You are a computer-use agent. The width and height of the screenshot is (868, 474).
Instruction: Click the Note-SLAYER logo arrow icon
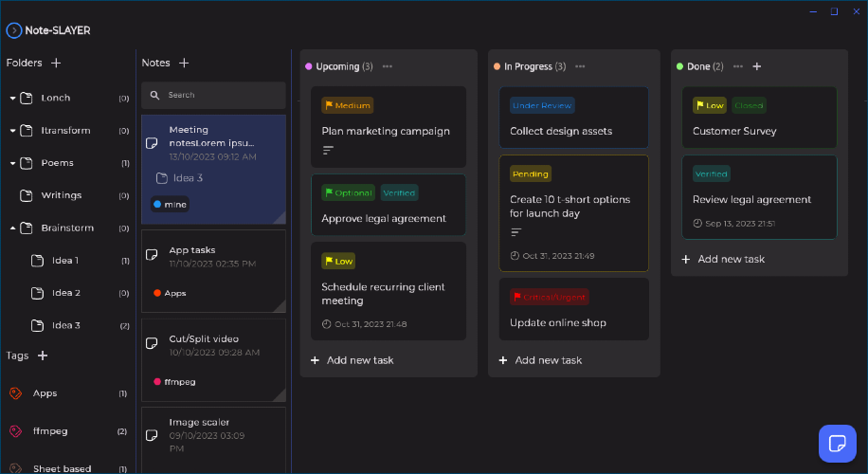coord(14,30)
